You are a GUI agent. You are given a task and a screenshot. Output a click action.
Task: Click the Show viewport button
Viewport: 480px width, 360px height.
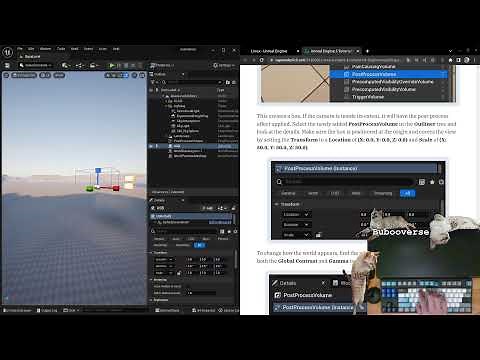(x=59, y=75)
